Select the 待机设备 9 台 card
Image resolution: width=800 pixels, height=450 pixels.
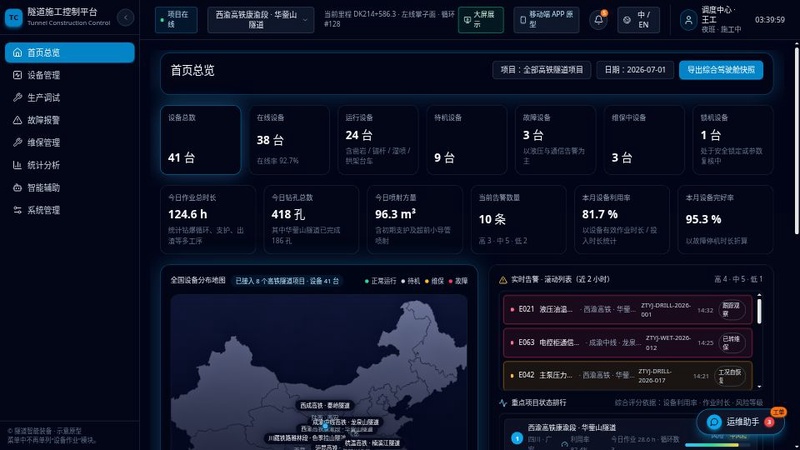coord(467,140)
